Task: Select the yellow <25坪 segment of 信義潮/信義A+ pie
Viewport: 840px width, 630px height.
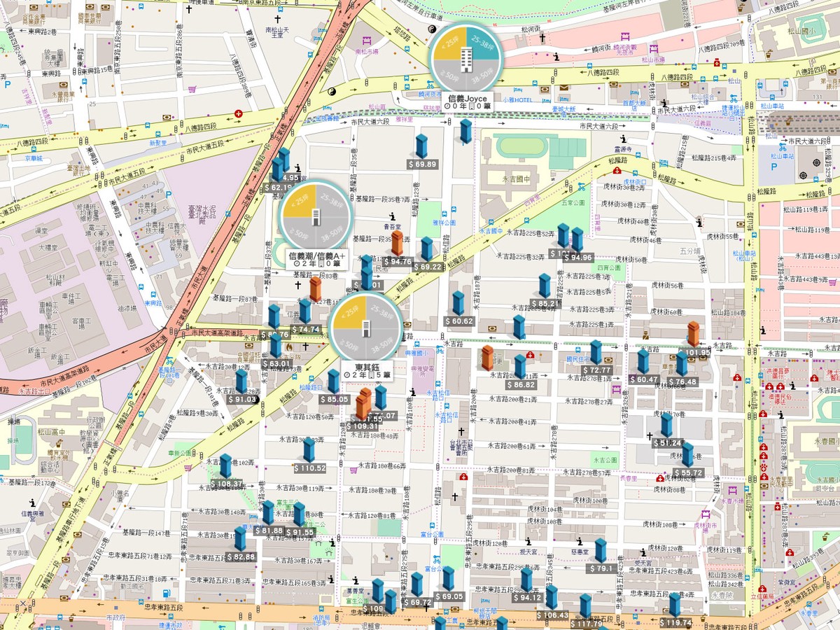Action: point(297,202)
